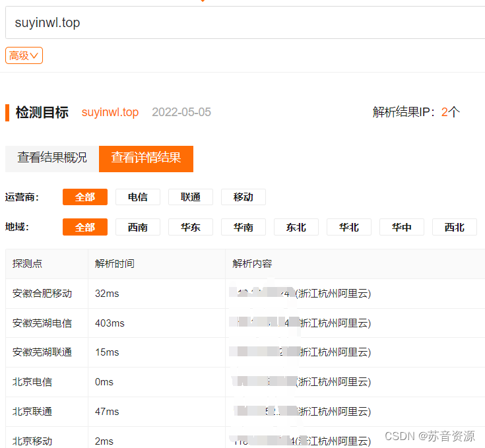Filter carriers by 联通
Screen dimensions: 485x448
[x=191, y=197]
